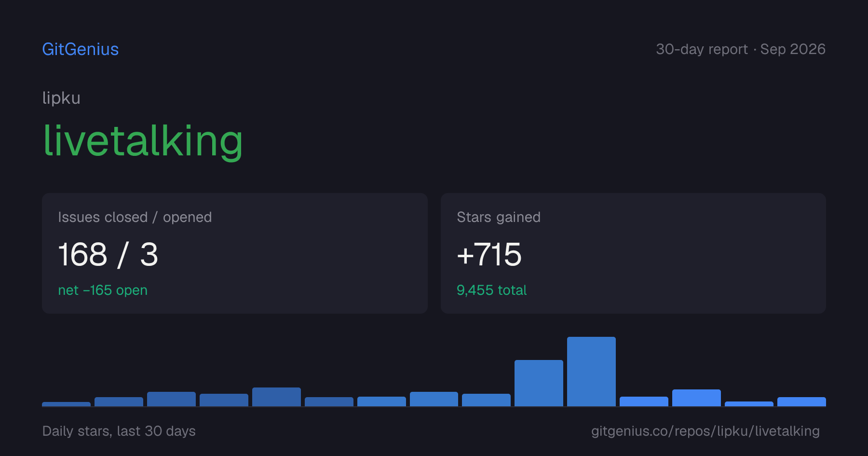Image resolution: width=868 pixels, height=456 pixels.
Task: Select the livetalking repository title
Action: pyautogui.click(x=143, y=140)
